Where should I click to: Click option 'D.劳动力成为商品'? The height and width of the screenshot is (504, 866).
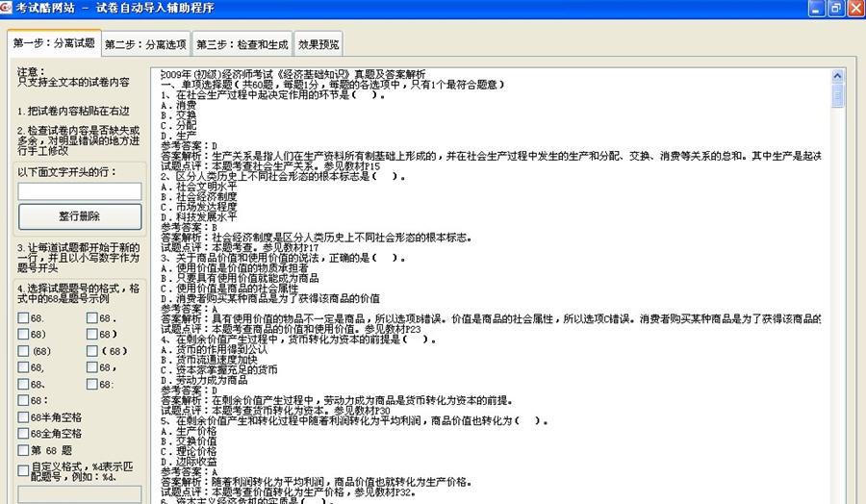(204, 380)
